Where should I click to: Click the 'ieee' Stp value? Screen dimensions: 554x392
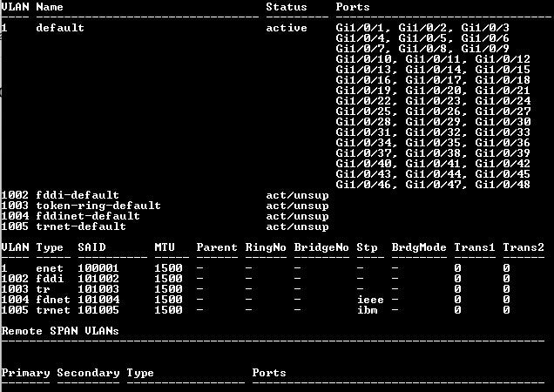(370, 300)
